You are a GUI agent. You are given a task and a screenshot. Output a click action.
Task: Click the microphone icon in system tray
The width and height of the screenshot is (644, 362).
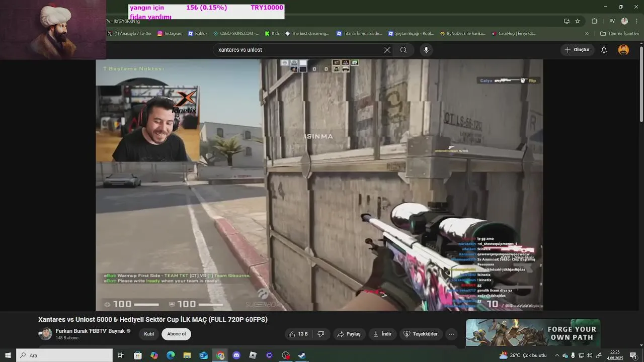[573, 355]
